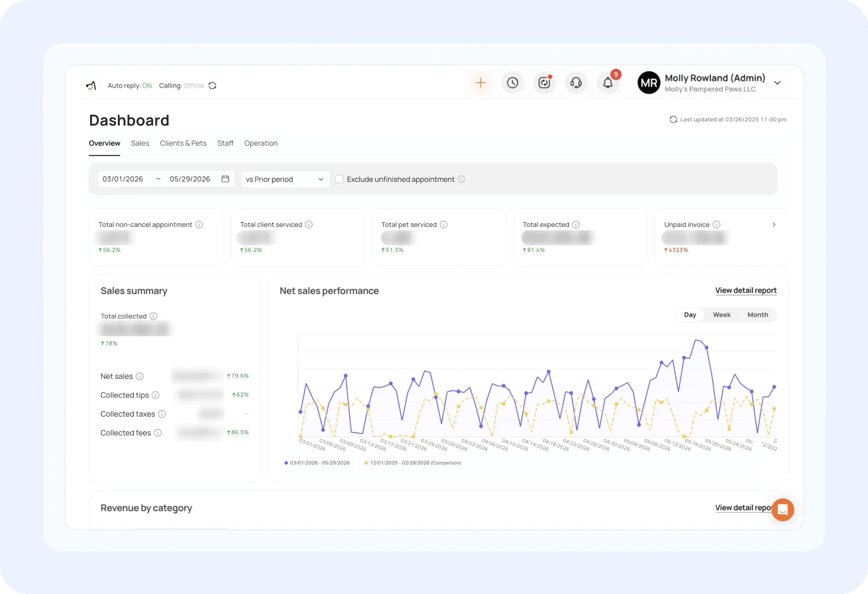
Task: Click the Total pet serviced card
Action: click(439, 237)
